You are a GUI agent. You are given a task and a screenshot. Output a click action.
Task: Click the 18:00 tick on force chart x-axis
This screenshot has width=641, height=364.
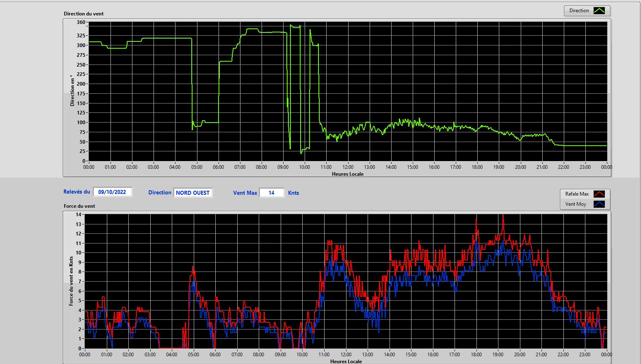tap(476, 354)
